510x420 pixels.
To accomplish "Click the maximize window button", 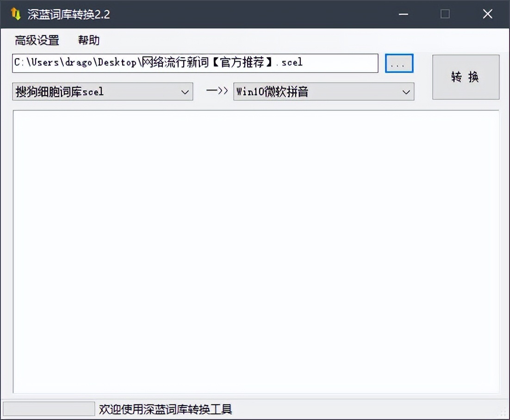I will click(445, 14).
